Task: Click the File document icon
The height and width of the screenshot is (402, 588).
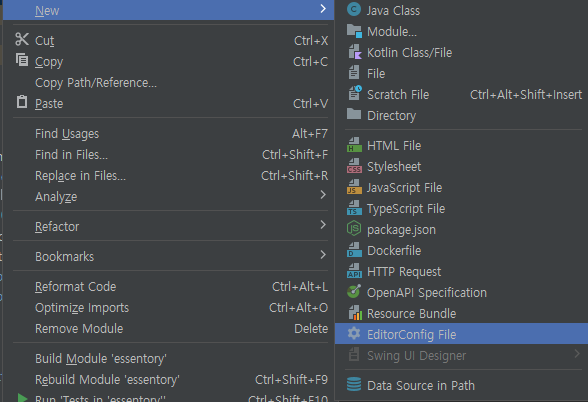Action: point(354,73)
